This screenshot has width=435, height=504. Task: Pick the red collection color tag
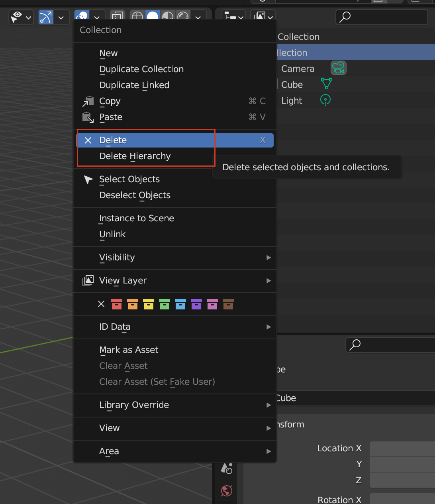pyautogui.click(x=117, y=304)
